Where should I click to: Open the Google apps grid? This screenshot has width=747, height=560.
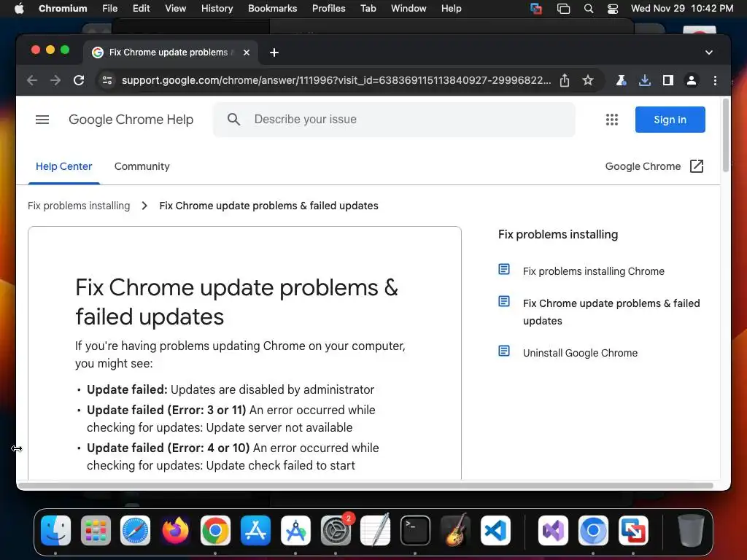pyautogui.click(x=612, y=120)
